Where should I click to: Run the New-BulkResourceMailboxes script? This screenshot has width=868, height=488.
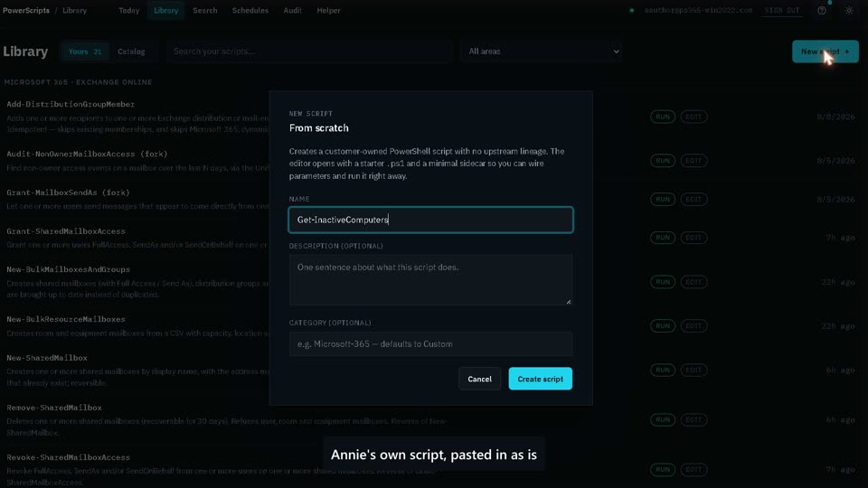[x=663, y=326]
